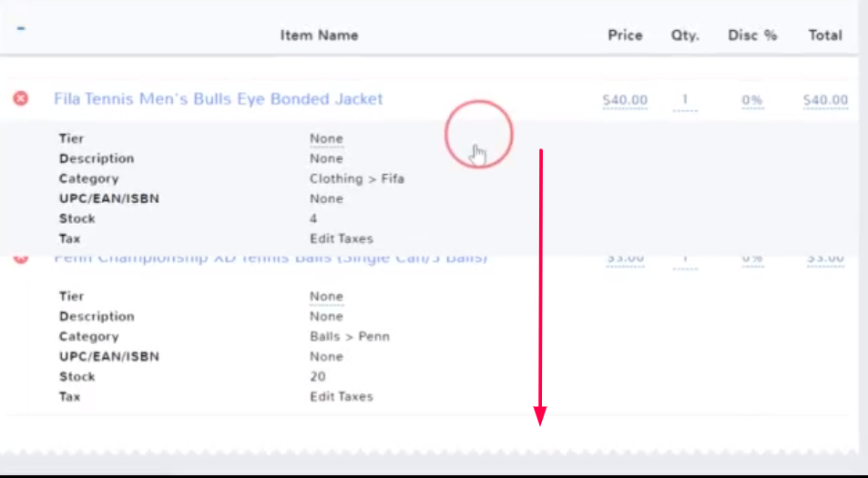Click Edit Taxes for the Fila jacket
Image resolution: width=868 pixels, height=478 pixels.
tap(341, 239)
